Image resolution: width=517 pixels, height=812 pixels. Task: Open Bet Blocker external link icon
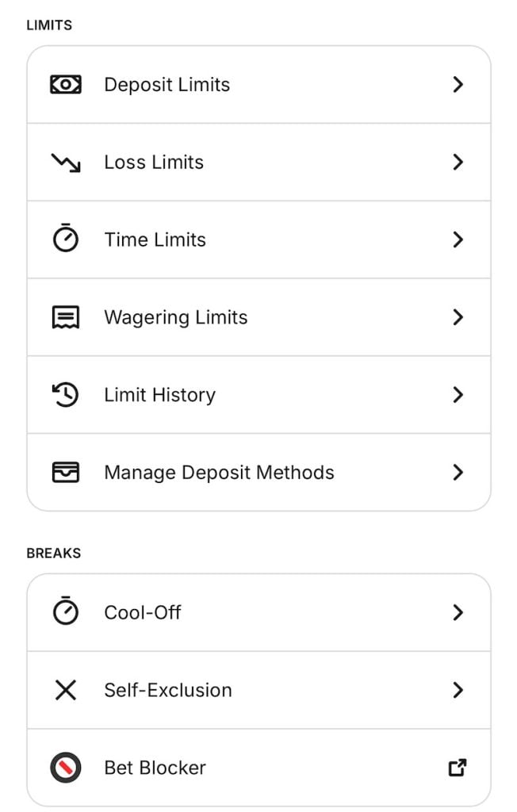tap(458, 768)
